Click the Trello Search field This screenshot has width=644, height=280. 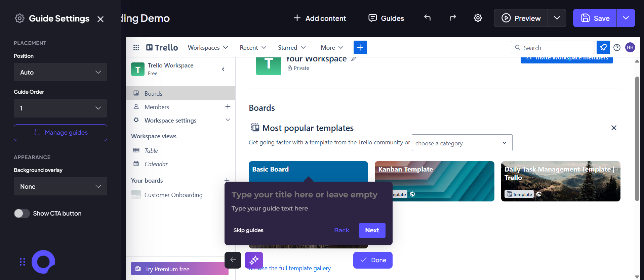(553, 48)
